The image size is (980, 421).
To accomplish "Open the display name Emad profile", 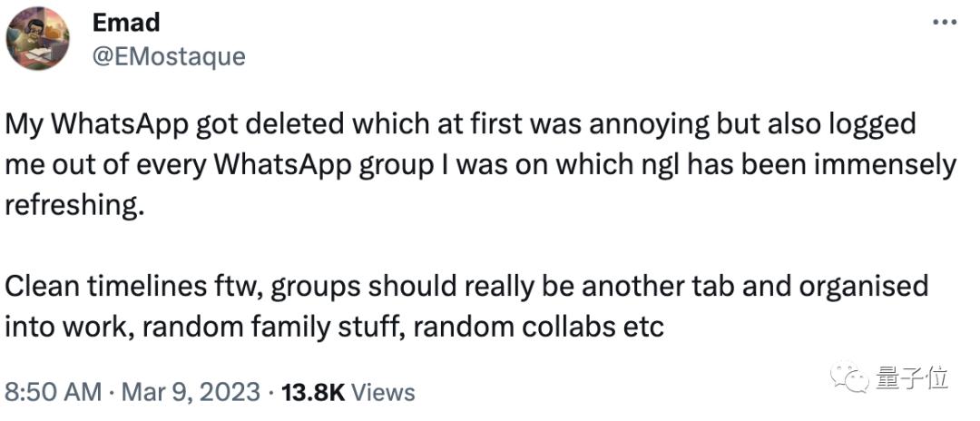I will point(126,23).
